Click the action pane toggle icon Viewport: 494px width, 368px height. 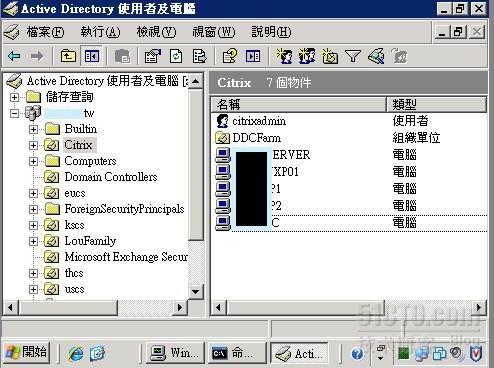tap(253, 56)
